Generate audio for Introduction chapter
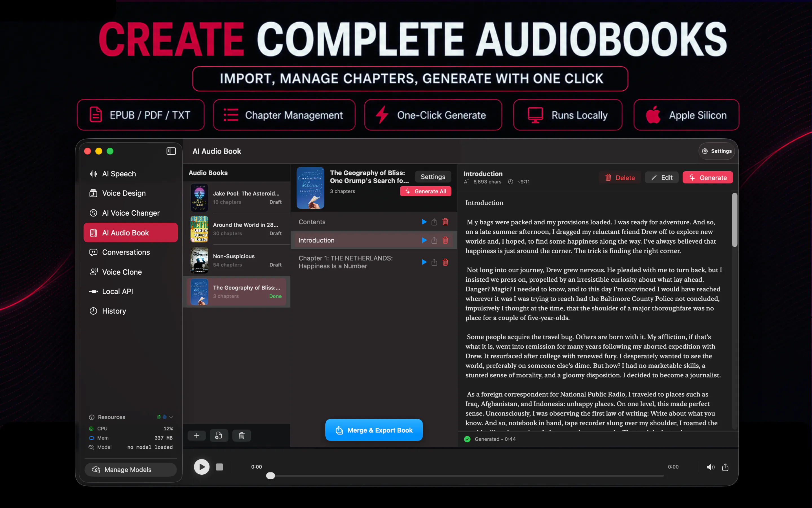Image resolution: width=812 pixels, height=508 pixels. coord(708,178)
